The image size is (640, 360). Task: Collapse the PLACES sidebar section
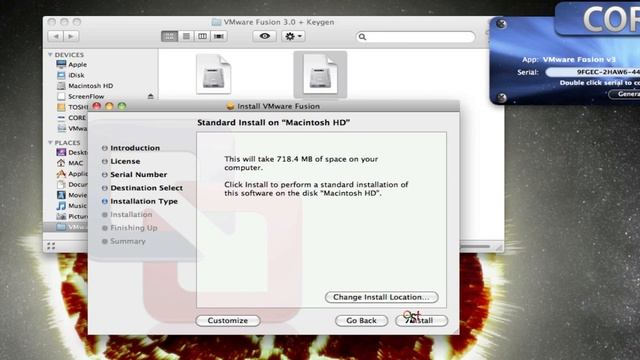(50, 142)
